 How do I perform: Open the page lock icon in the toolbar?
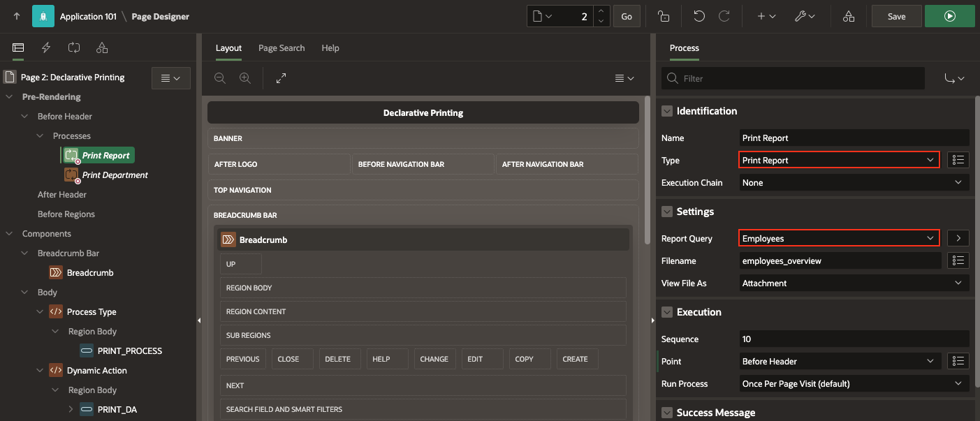pos(664,15)
